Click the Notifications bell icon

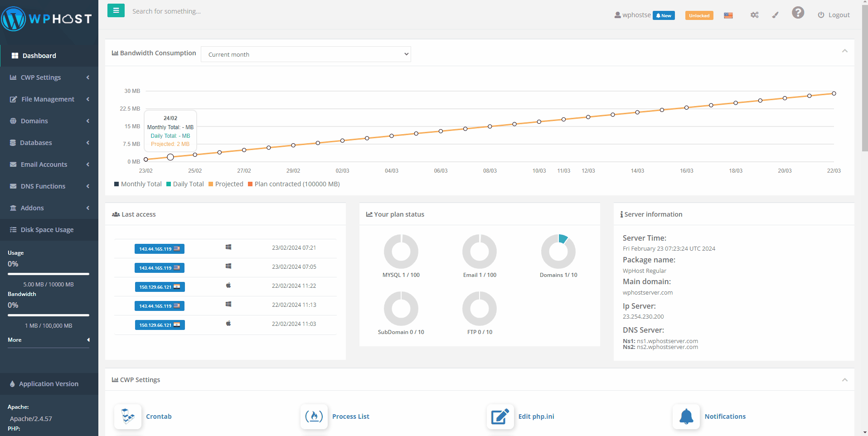pyautogui.click(x=686, y=416)
